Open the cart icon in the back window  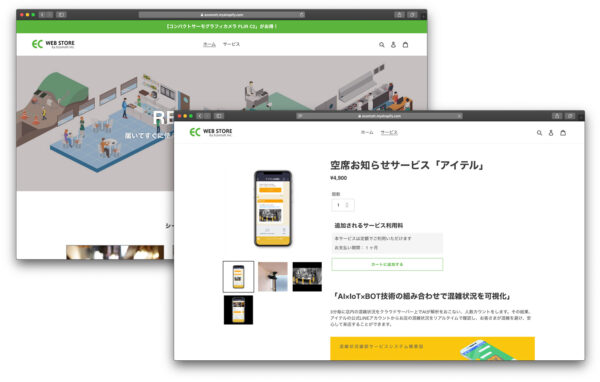pyautogui.click(x=405, y=45)
